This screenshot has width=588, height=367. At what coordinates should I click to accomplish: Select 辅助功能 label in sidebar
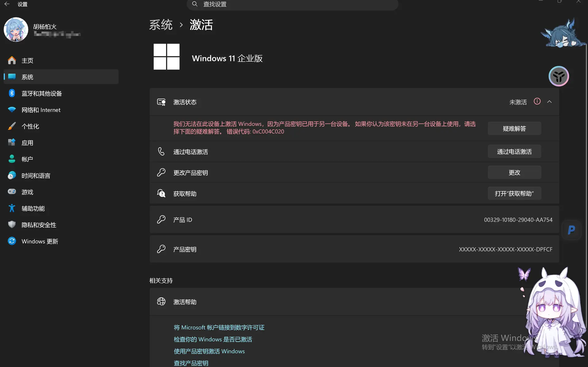pos(33,208)
